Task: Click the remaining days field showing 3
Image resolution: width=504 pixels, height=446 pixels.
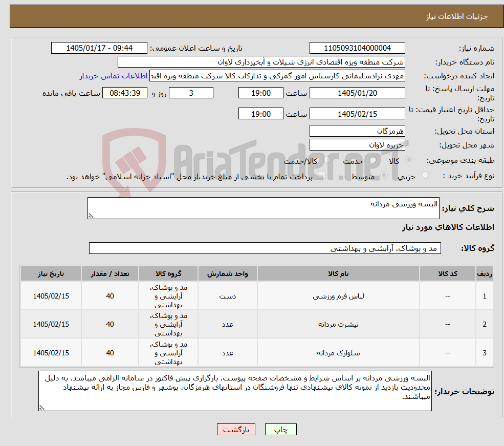Action: 191,93
